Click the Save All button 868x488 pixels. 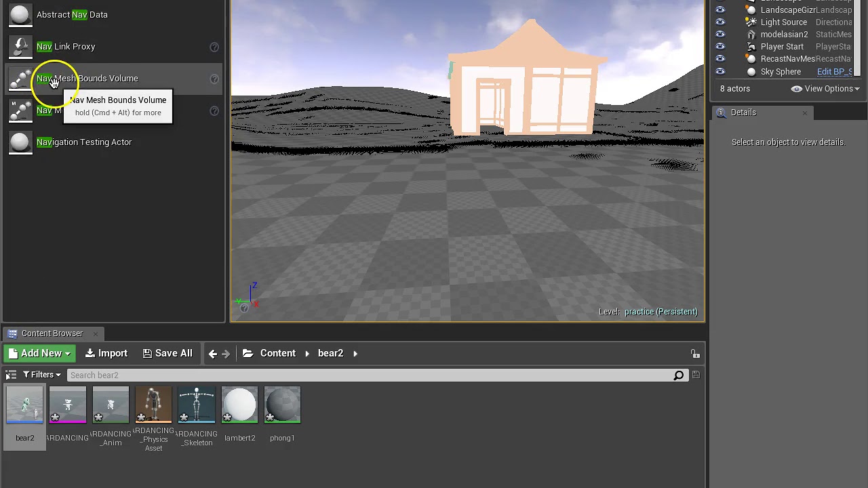pos(167,353)
